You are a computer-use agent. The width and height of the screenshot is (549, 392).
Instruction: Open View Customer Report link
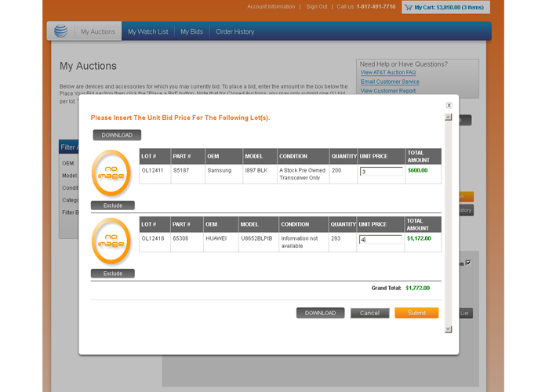(388, 91)
